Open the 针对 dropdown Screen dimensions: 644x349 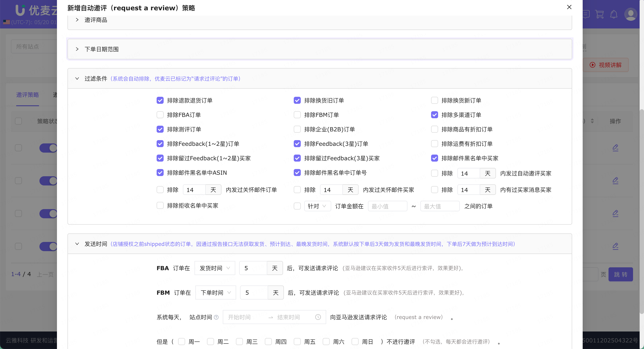tap(317, 206)
